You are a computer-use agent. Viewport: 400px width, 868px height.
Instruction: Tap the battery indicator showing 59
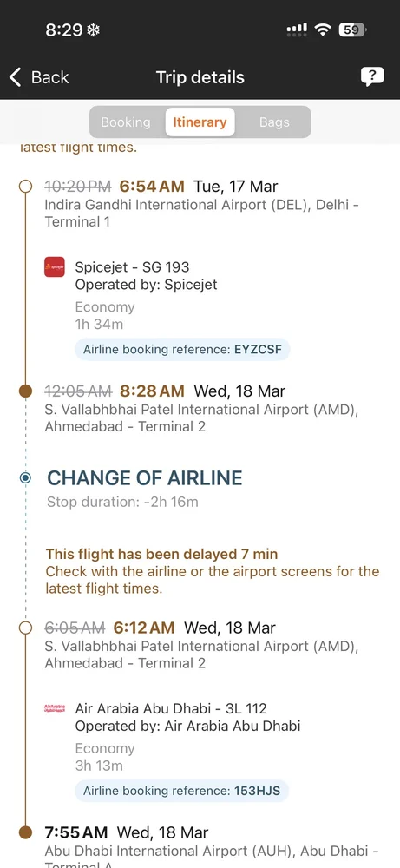352,30
